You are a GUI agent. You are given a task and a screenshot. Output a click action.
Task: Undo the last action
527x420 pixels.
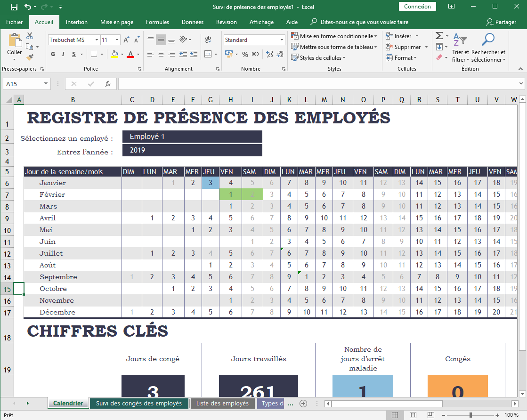tap(28, 7)
